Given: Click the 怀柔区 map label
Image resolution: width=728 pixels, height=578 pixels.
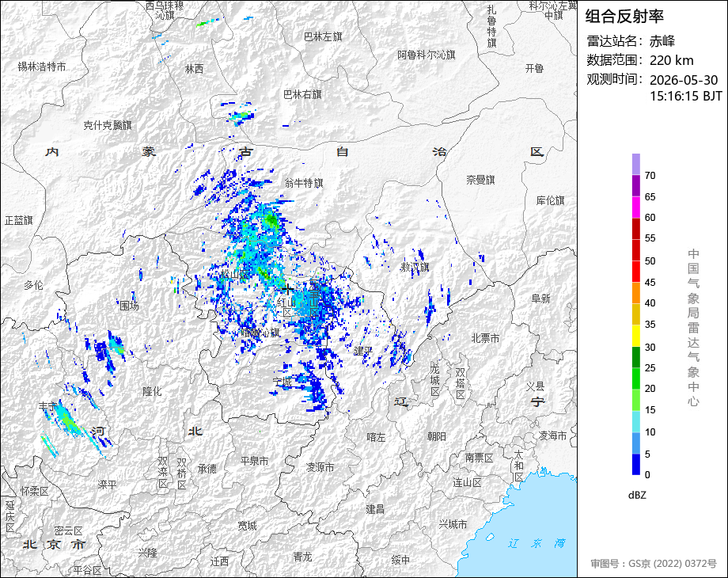Looking at the screenshot, I should coord(35,491).
